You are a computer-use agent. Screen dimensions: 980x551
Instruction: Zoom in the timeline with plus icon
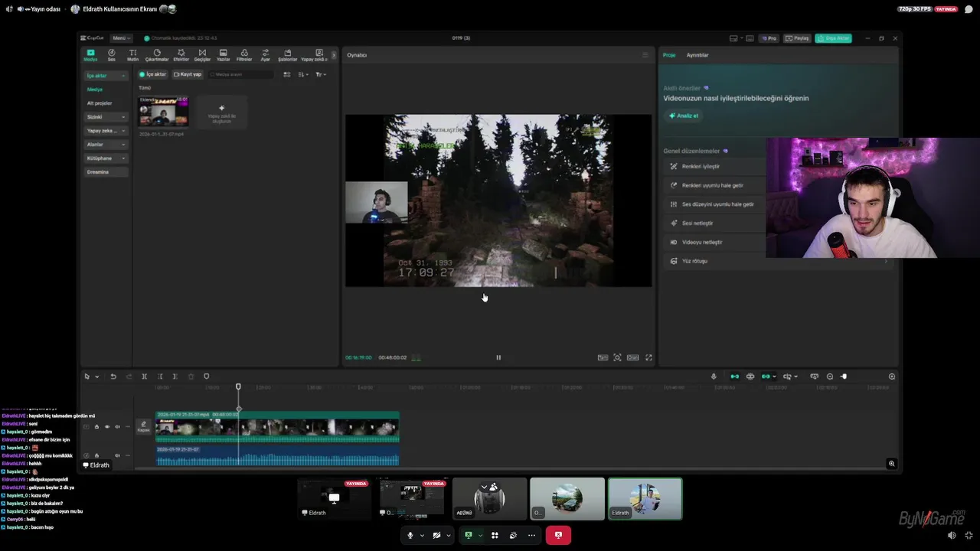[892, 377]
